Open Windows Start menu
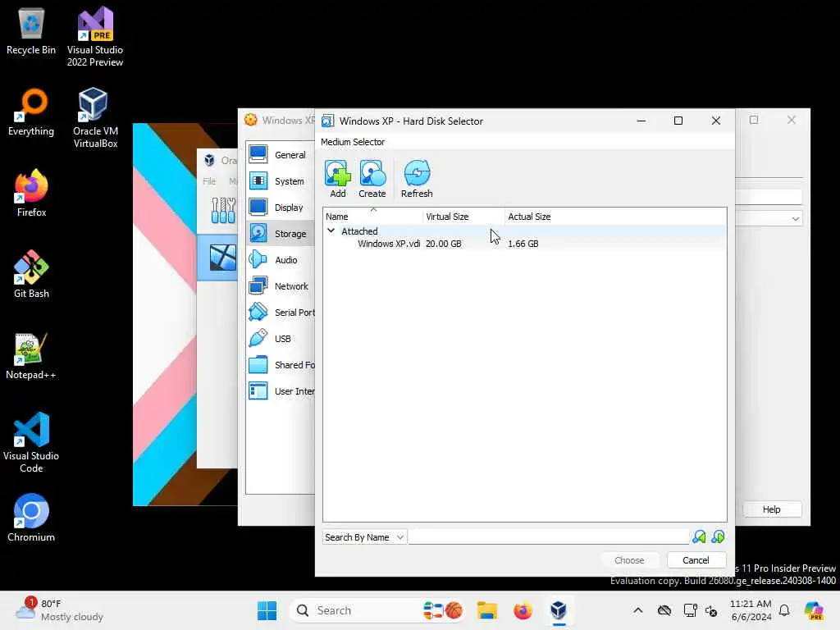Image resolution: width=840 pixels, height=630 pixels. pyautogui.click(x=267, y=610)
